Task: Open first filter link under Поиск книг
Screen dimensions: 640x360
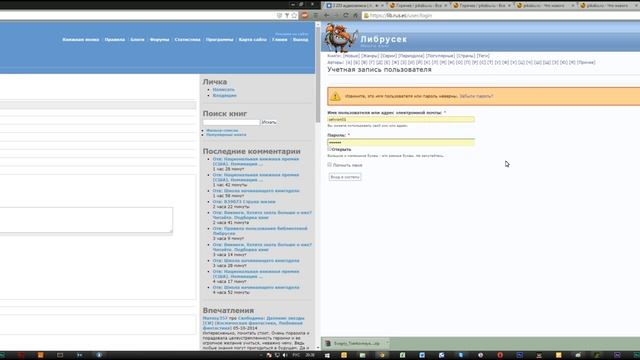Action: (x=222, y=130)
